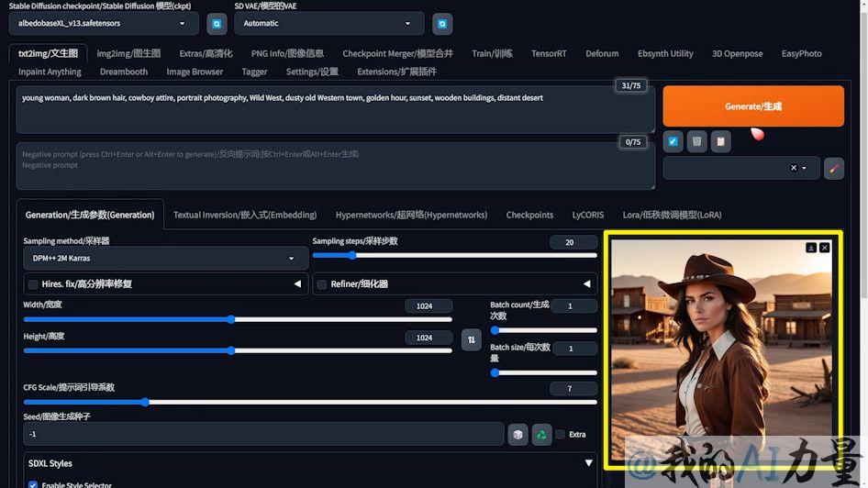
Task: Download the generated image
Action: pyautogui.click(x=811, y=248)
